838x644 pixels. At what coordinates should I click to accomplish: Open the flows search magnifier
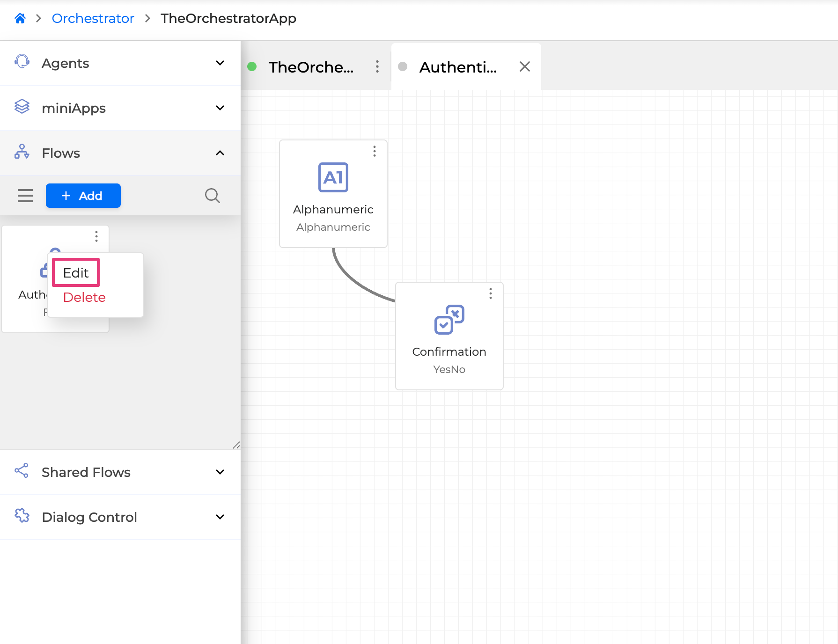coord(212,196)
